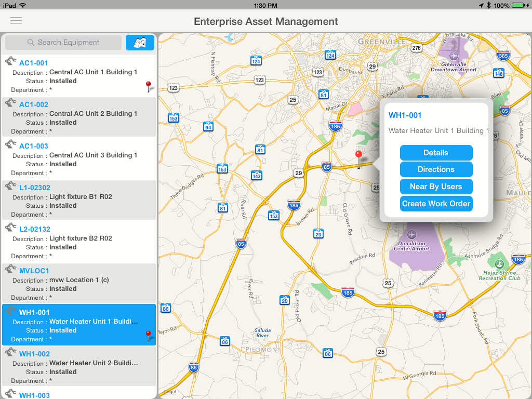
Task: Click 'Light fixture B1 R02' description
Action: coord(81,197)
